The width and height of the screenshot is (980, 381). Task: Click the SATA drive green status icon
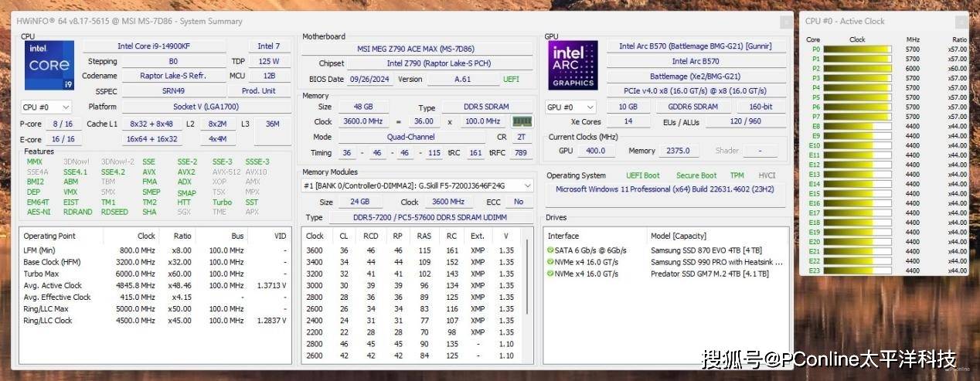click(550, 250)
